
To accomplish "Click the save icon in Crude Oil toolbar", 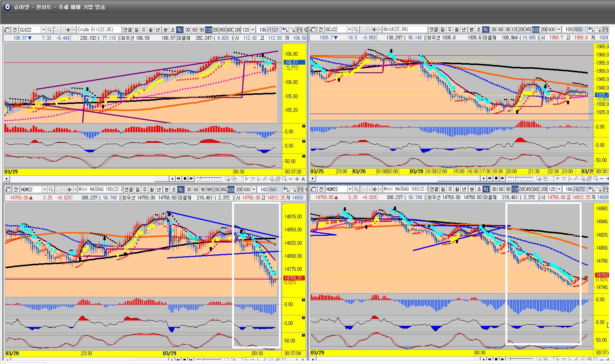I will point(299,30).
